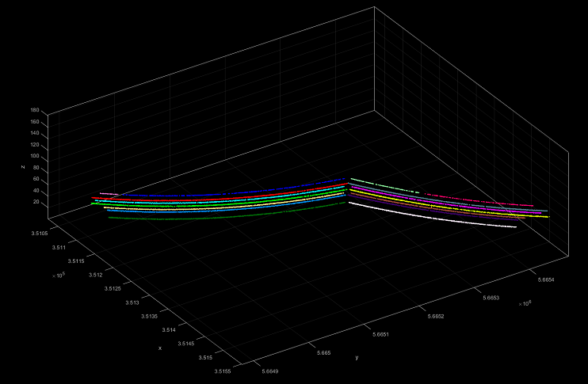This screenshot has height=384, width=588.
Task: Click y-axis tick label 5.6654
Action: [545, 279]
